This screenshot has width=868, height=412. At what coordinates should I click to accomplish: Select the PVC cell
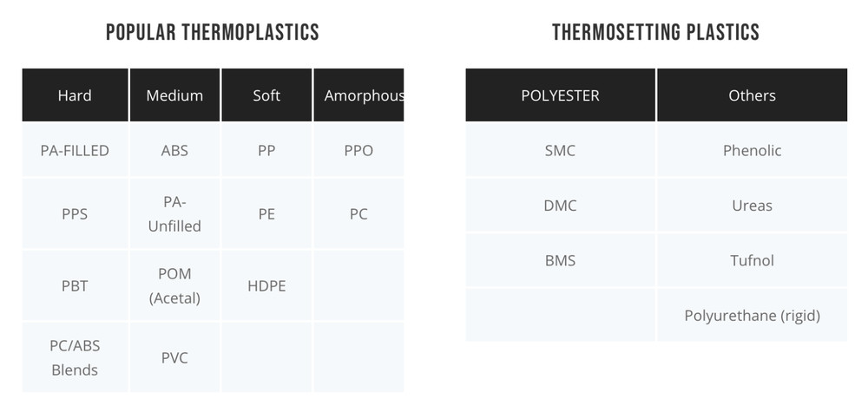click(174, 357)
